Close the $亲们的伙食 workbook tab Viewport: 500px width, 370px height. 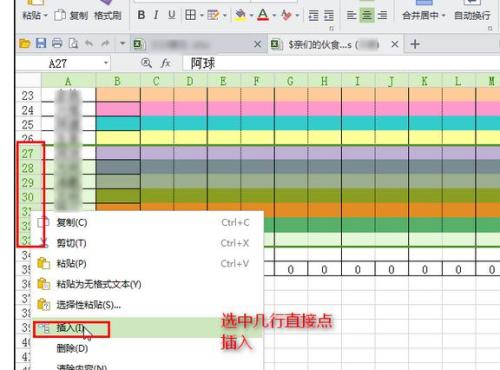click(x=395, y=44)
